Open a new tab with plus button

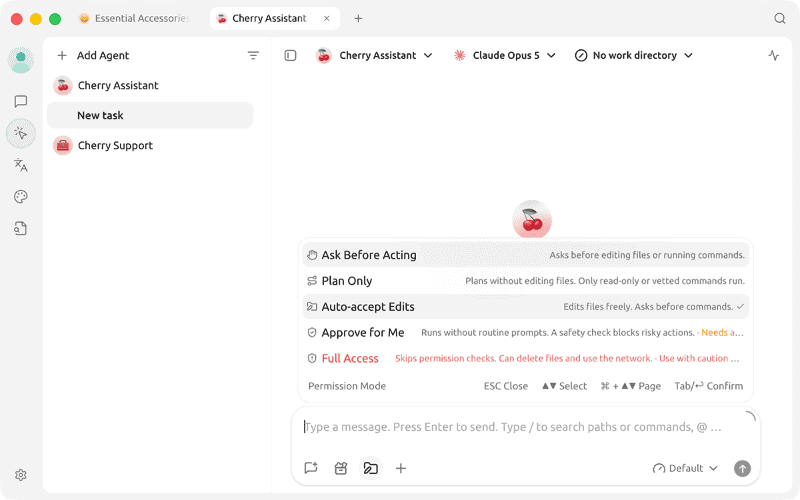[358, 18]
